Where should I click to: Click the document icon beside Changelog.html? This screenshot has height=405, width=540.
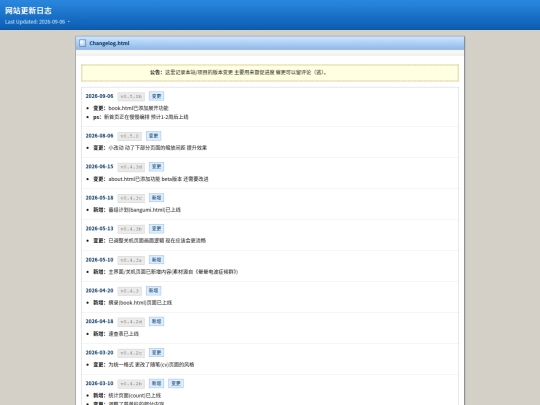coord(82,43)
